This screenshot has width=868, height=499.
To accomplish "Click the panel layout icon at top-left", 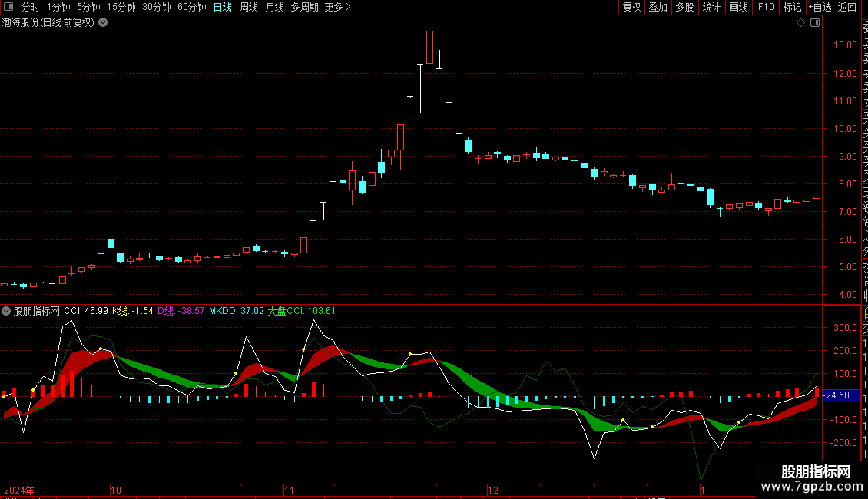I will 8,7.
